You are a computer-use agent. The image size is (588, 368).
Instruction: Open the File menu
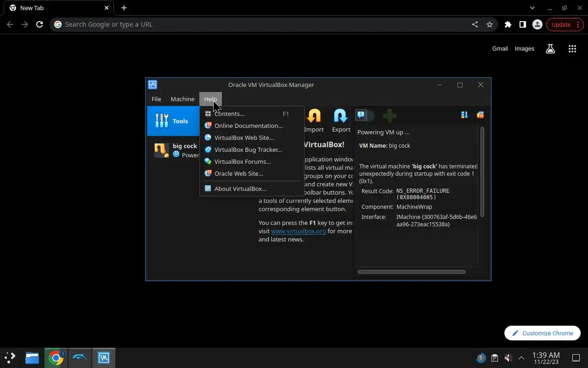tap(156, 99)
